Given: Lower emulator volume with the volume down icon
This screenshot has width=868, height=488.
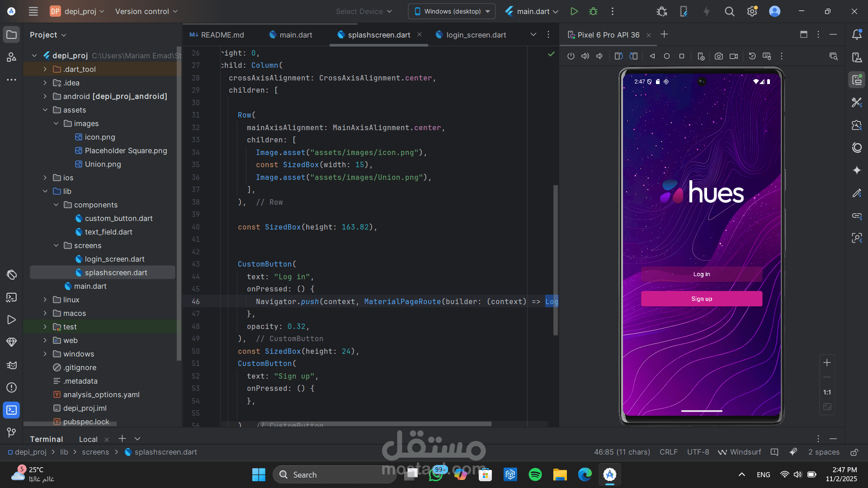Looking at the screenshot, I should pyautogui.click(x=599, y=56).
